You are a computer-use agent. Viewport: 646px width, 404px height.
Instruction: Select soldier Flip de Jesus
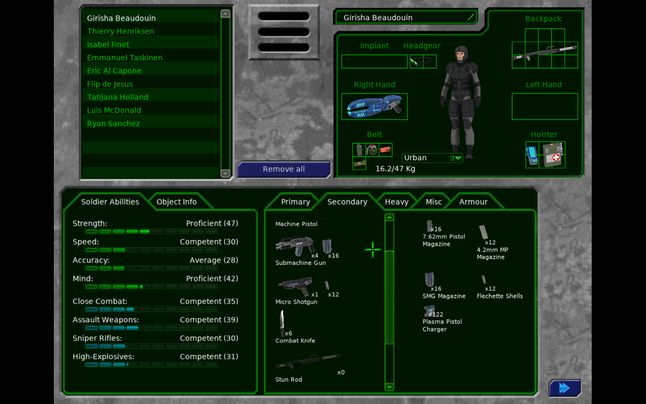tap(151, 84)
